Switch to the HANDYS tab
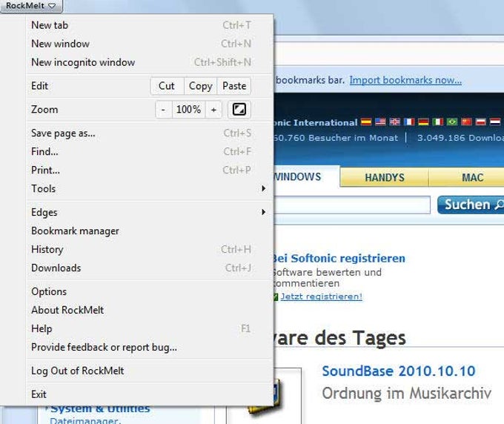Image resolution: width=504 pixels, height=424 pixels. tap(385, 177)
